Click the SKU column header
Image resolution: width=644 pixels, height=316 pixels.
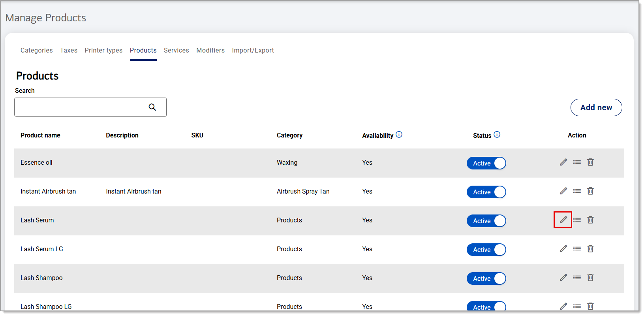pos(197,135)
